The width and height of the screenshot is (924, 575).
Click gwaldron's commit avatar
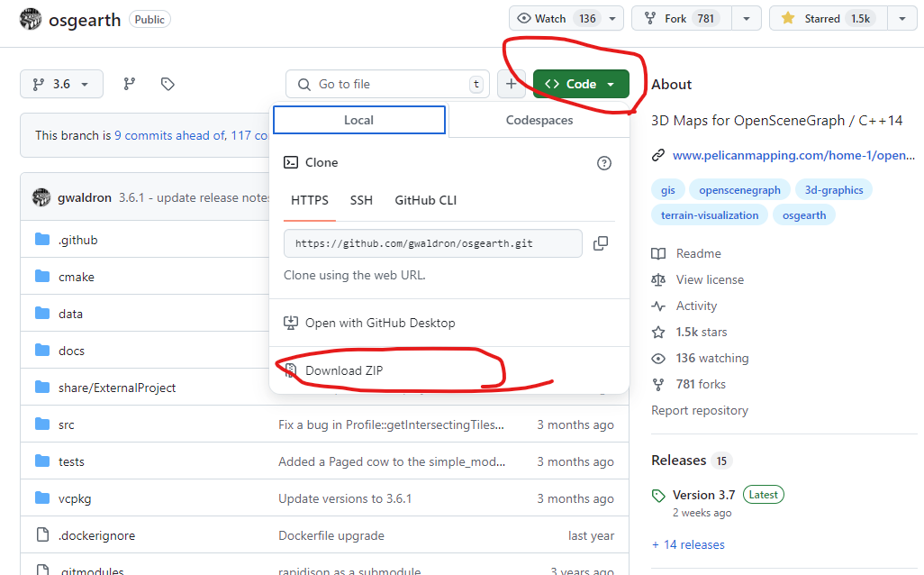point(41,197)
